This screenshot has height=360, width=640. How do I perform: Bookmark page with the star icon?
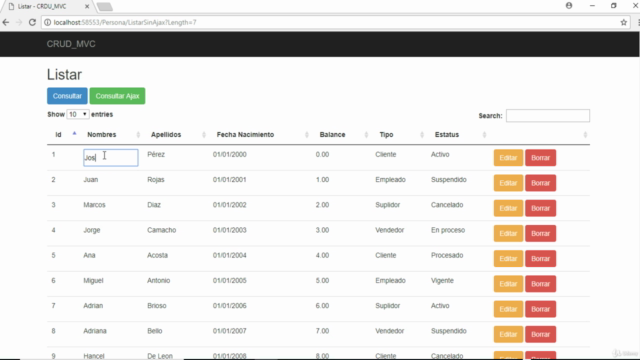point(623,22)
